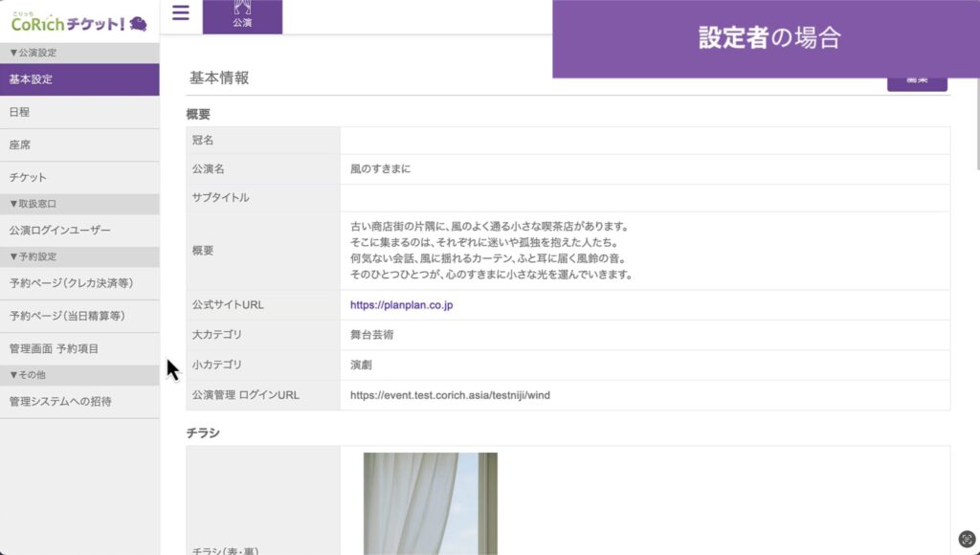Collapse the ▼予約設定 section

[x=33, y=256]
